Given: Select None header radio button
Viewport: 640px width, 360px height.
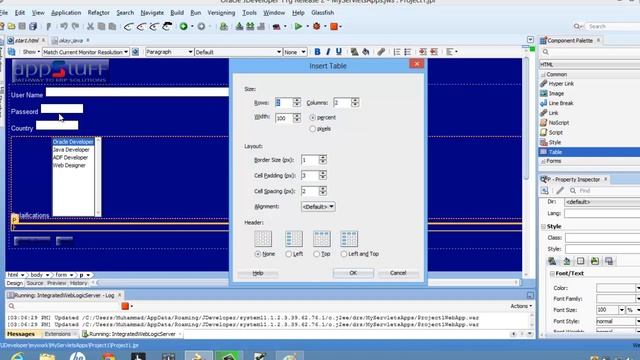Looking at the screenshot, I should [258, 254].
